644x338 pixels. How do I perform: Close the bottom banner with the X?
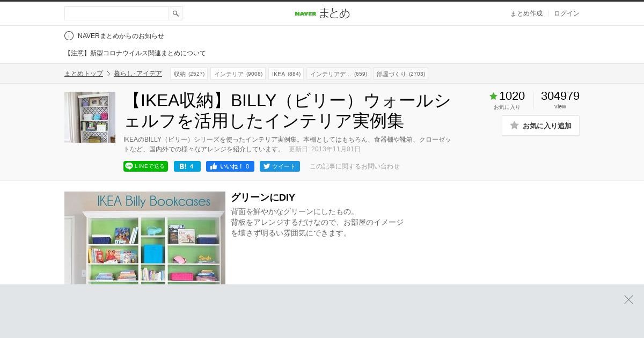coord(628,300)
